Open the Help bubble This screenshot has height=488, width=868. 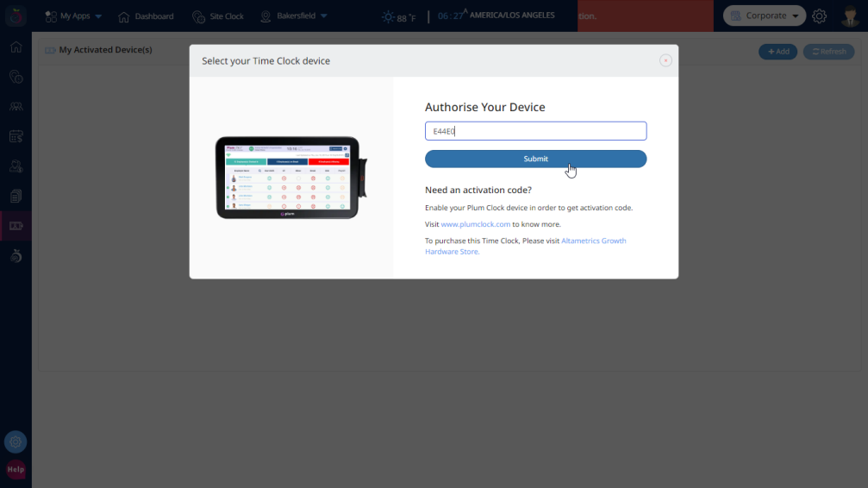(x=16, y=470)
